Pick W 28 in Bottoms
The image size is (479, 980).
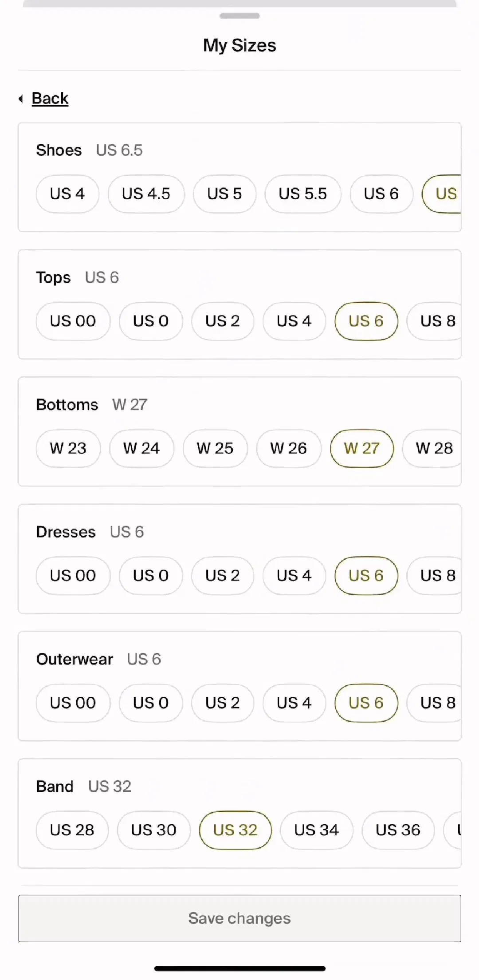(432, 448)
